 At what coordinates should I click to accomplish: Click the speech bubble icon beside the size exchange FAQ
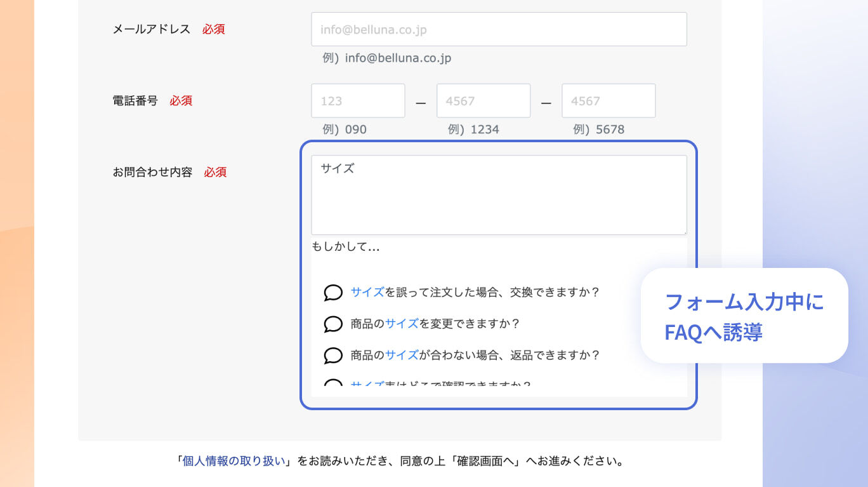332,293
